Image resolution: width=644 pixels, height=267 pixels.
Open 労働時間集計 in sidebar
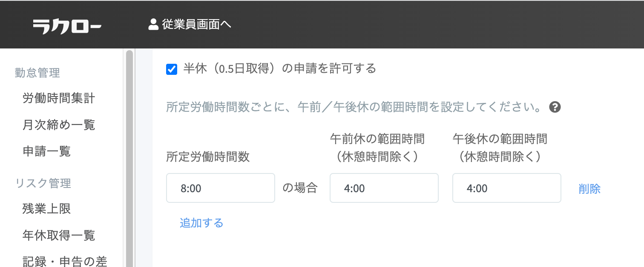59,99
